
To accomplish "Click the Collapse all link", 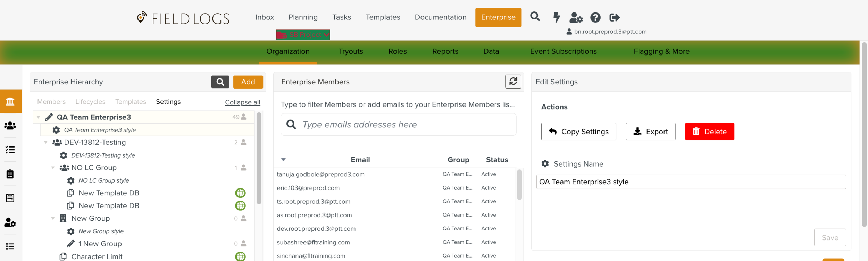I will point(242,102).
